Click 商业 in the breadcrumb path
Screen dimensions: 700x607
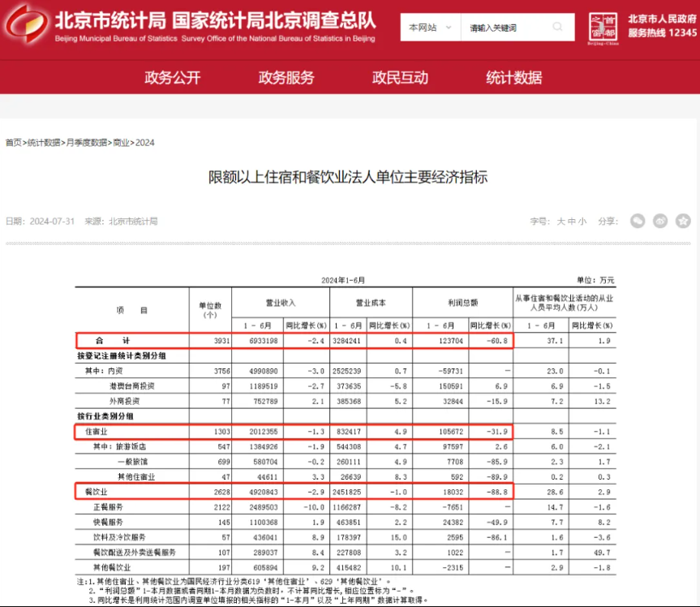[121, 143]
